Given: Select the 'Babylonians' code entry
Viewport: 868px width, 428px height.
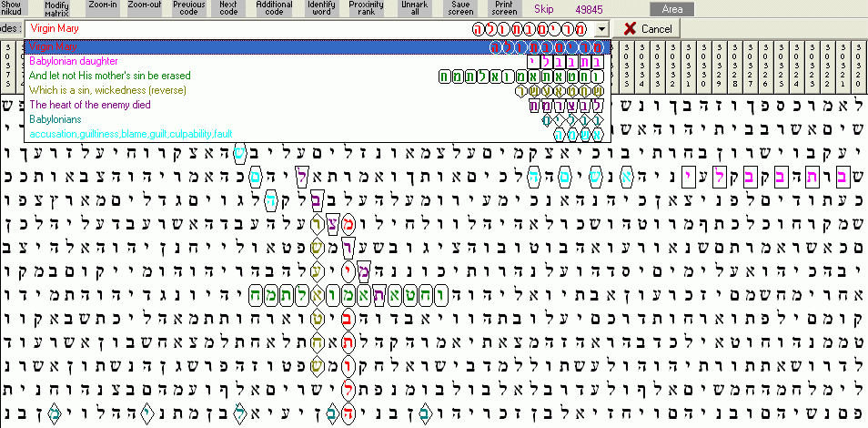Looking at the screenshot, I should [55, 119].
